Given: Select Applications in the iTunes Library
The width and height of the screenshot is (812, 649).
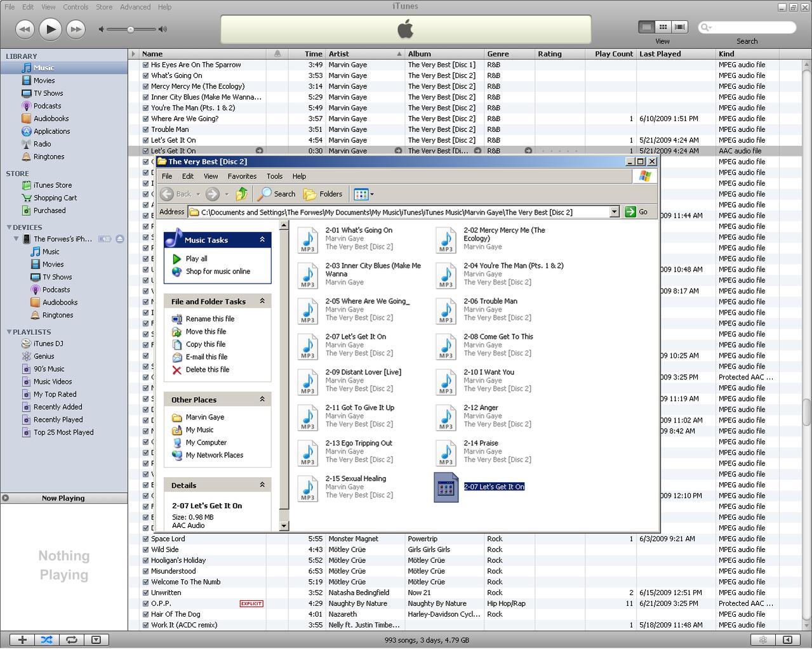Looking at the screenshot, I should [52, 131].
